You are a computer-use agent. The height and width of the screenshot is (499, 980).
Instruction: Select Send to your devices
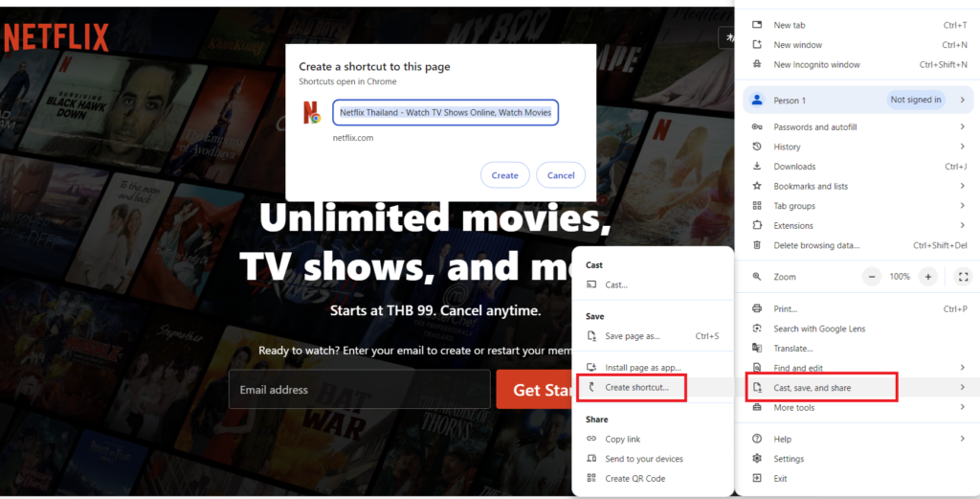(x=653, y=459)
